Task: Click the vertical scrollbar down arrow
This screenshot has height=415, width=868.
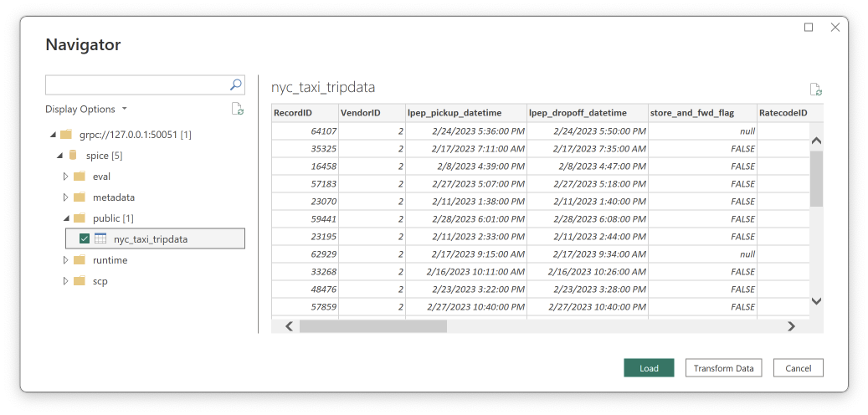Action: point(817,301)
